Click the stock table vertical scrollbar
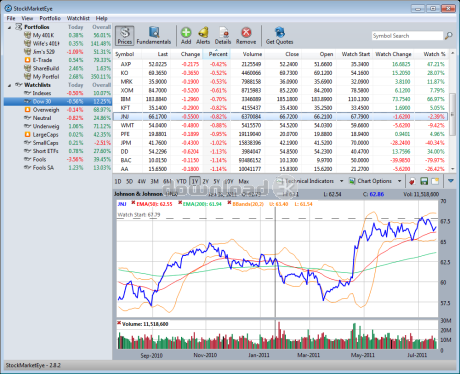Screen dimensions: 460x374 (x=453, y=113)
